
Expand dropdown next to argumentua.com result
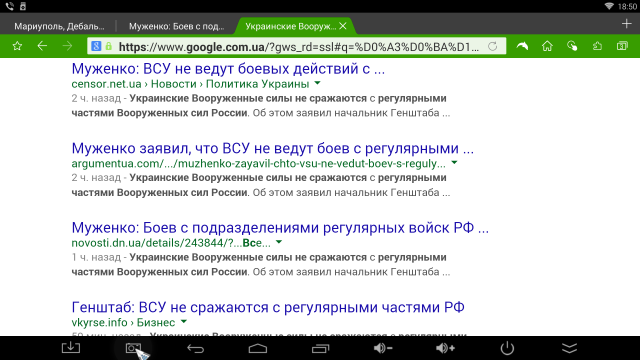click(x=454, y=163)
